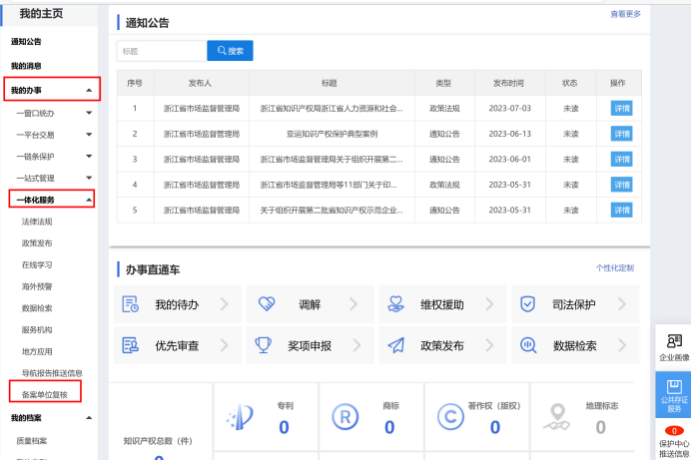Image resolution: width=693 pixels, height=461 pixels.
Task: Collapse the 我的办事 menu section
Action: [x=89, y=90]
